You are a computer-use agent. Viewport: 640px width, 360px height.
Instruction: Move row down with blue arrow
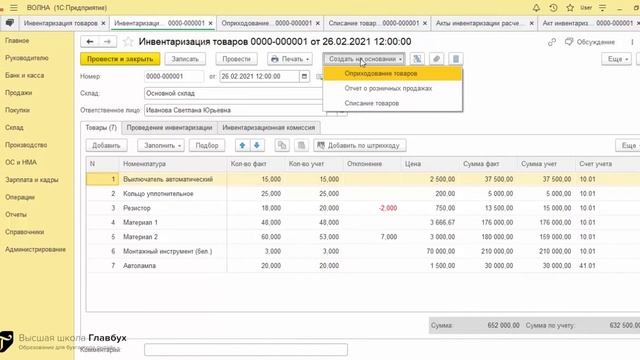pos(257,145)
